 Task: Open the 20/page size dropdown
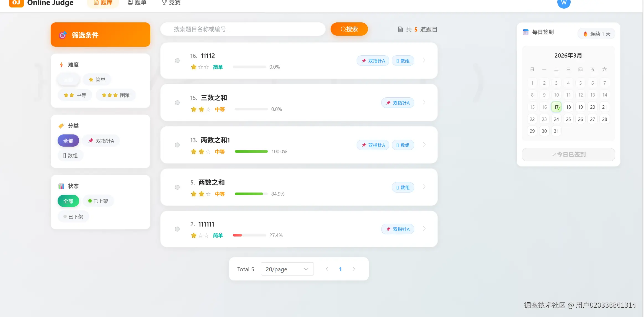(287, 269)
